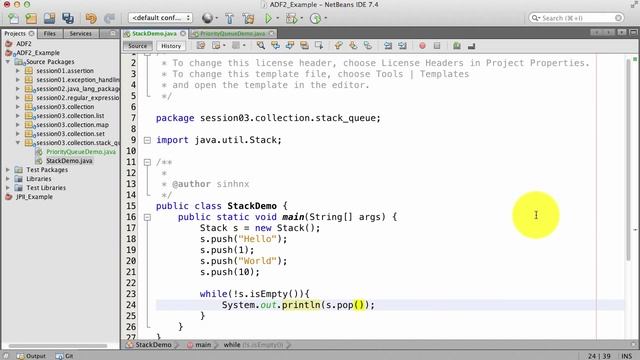Click the Find Previous Occurrence icon

276,46
